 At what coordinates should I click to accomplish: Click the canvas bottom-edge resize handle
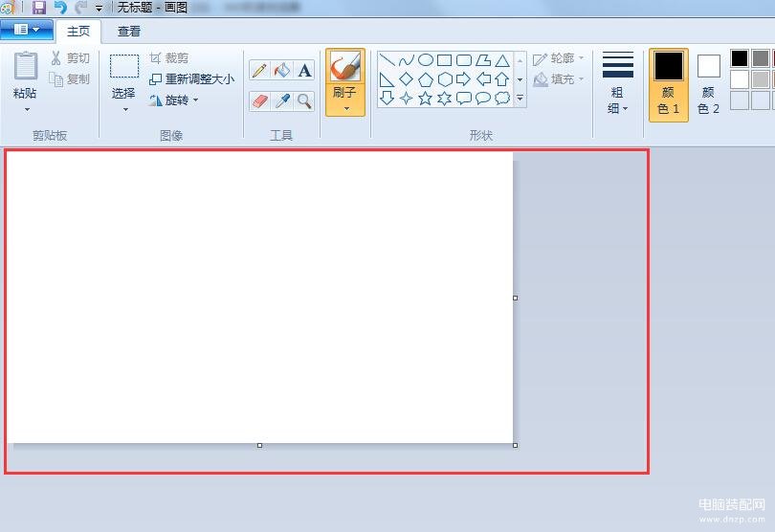(x=259, y=446)
